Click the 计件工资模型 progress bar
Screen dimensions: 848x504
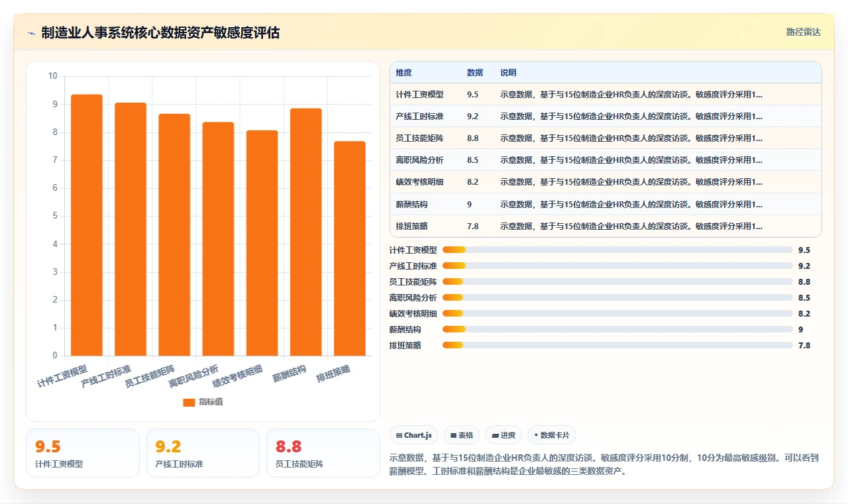617,250
